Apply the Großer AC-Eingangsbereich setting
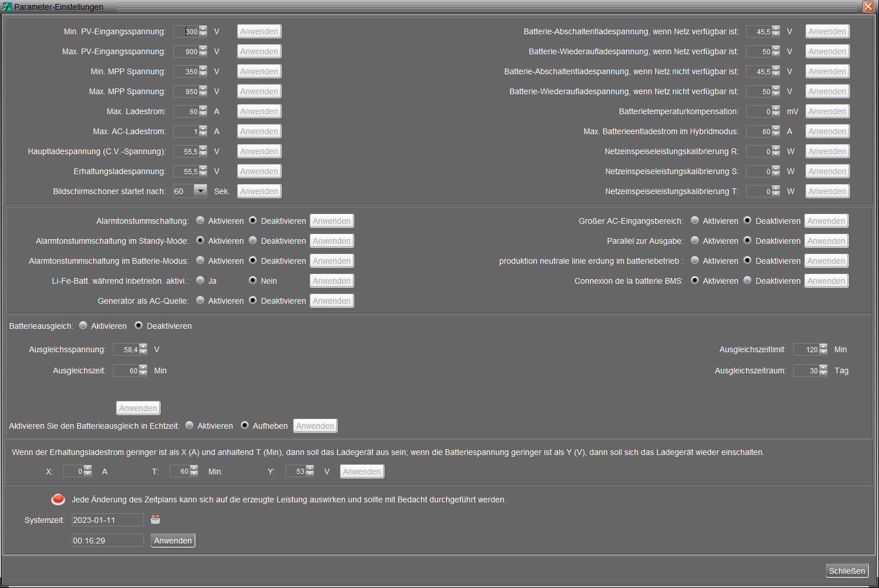Screen dimensions: 879x588 click(x=826, y=221)
